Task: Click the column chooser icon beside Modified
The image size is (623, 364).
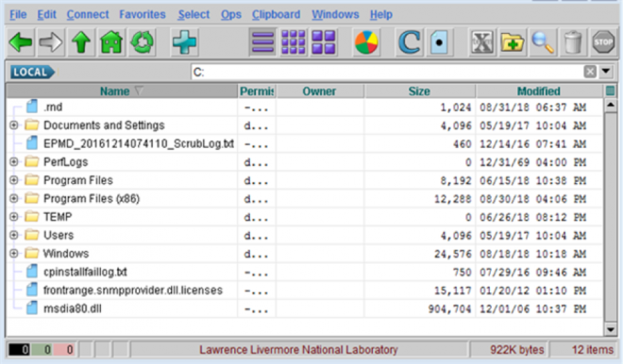Action: coord(611,91)
